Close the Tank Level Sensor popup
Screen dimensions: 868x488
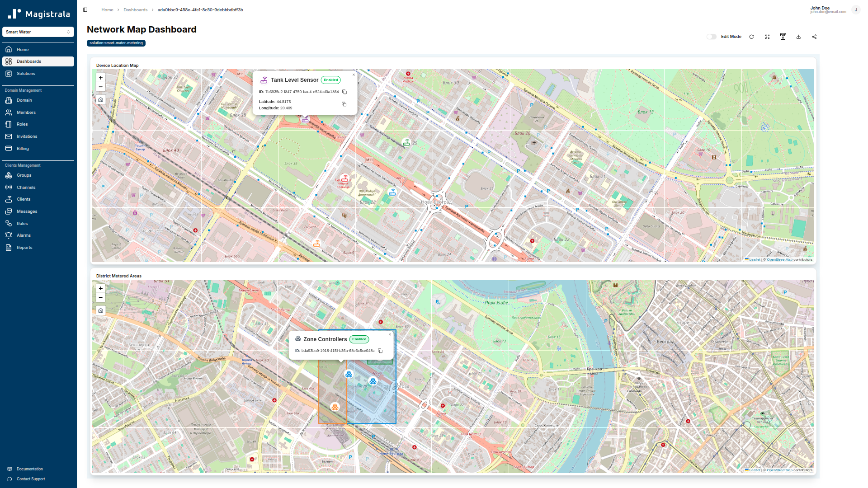coord(354,75)
